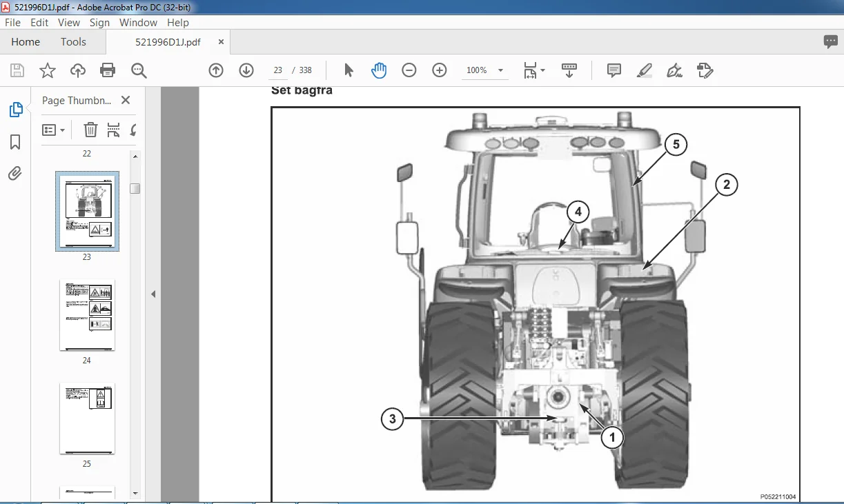
Task: Click the Save file icon
Action: [x=17, y=70]
